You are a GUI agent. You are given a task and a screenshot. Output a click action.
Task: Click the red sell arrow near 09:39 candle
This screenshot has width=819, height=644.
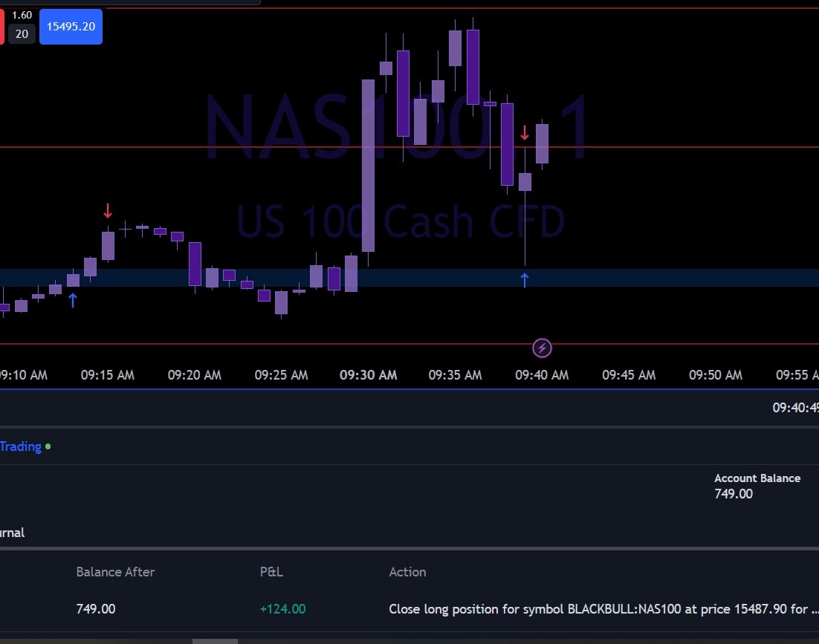pos(525,132)
